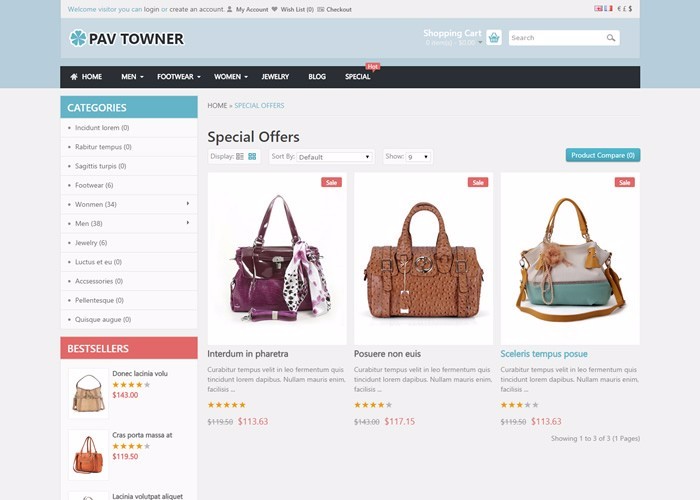Viewport: 700px width, 500px height.
Task: Click the Product Compare (0) button
Action: (x=603, y=155)
